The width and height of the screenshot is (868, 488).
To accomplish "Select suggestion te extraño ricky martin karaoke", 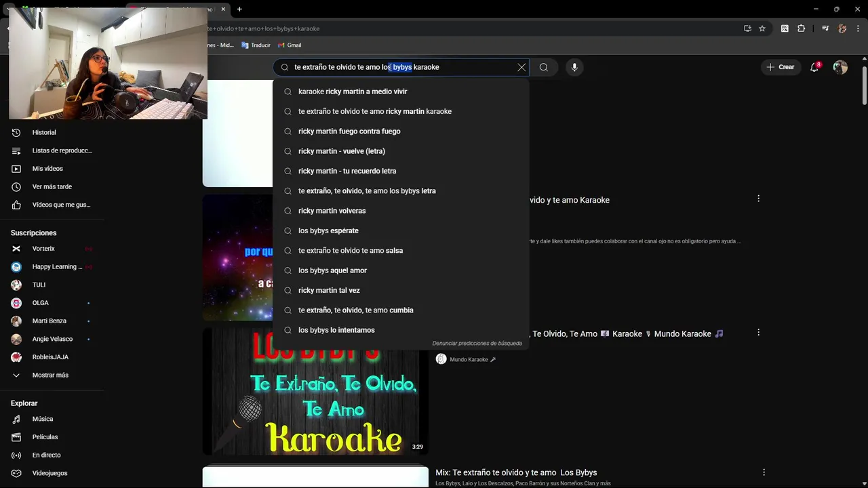I will [x=401, y=111].
